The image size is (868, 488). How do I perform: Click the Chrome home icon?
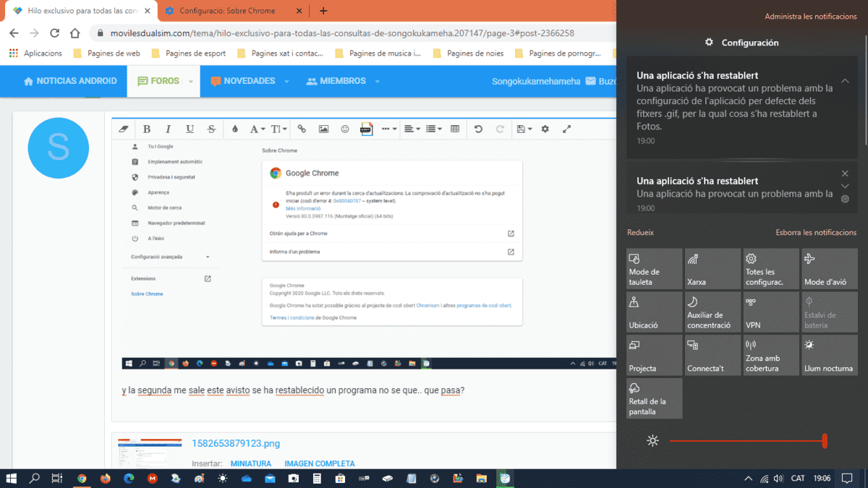coord(75,33)
